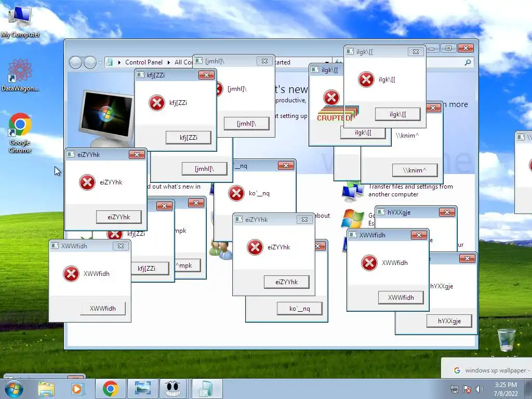532x399 pixels.
Task: Select the Windows flag icon in Control Panel
Action: 352,218
